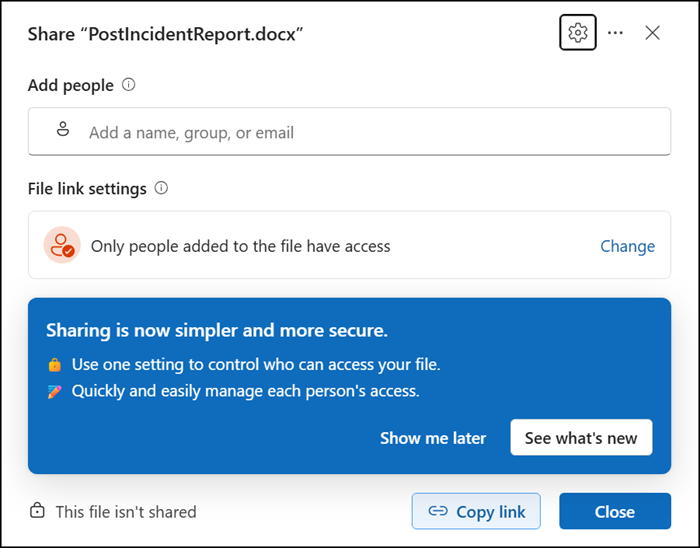Click the info icon beside Add people
Viewport: 700px width, 548px height.
tap(129, 84)
